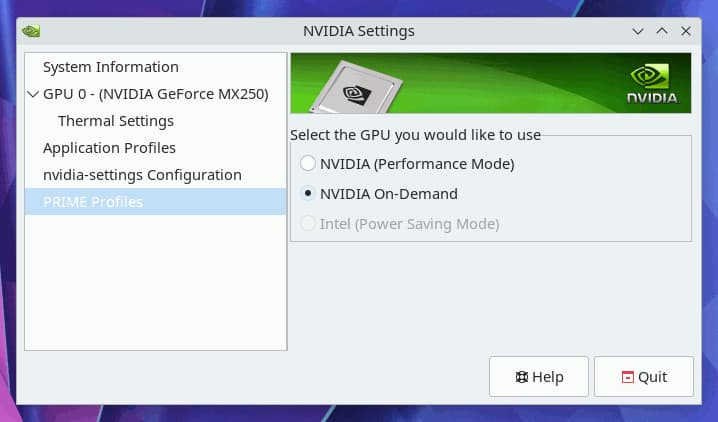The width and height of the screenshot is (718, 422).
Task: Collapse the GPU 0 tree node
Action: 33,94
